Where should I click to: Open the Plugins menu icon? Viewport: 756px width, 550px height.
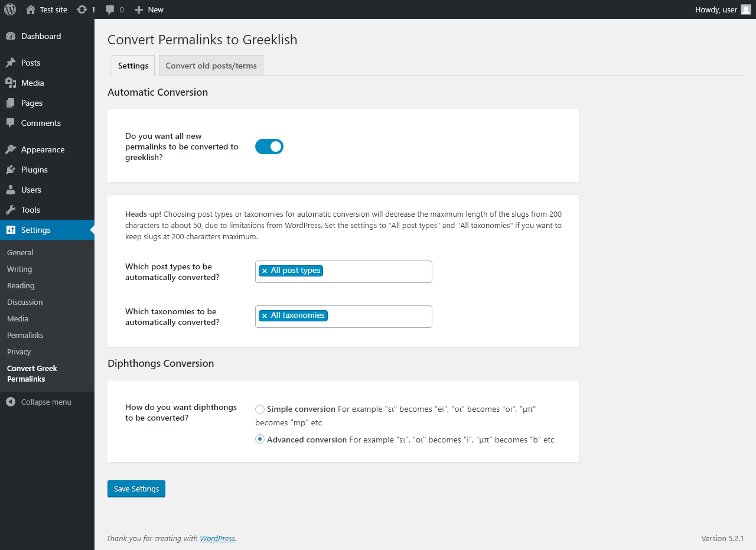coord(11,170)
